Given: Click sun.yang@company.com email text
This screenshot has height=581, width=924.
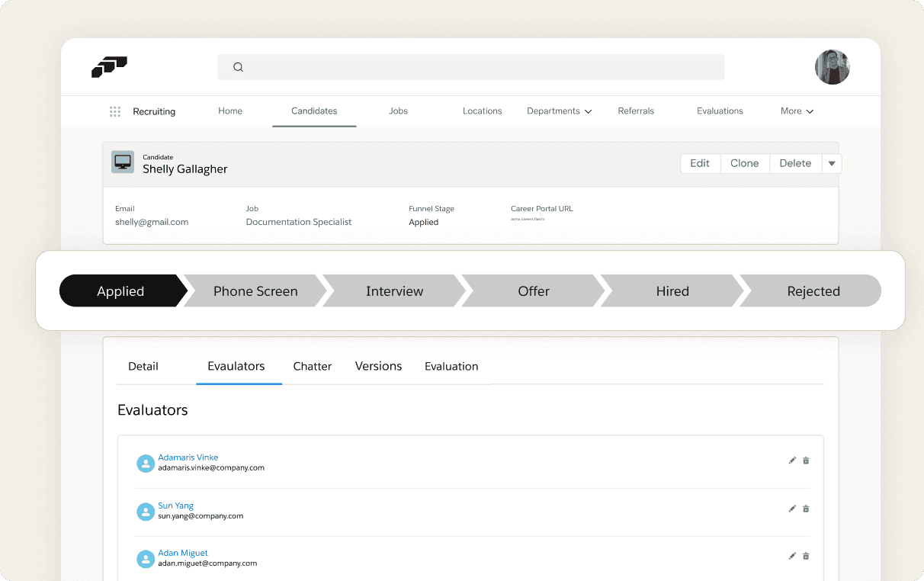Looking at the screenshot, I should [201, 516].
